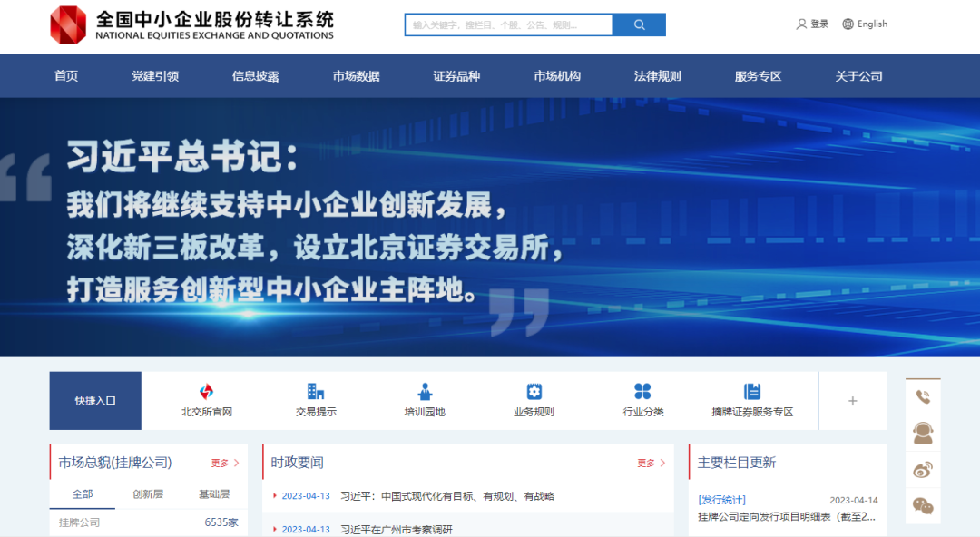Image resolution: width=980 pixels, height=537 pixels.
Task: Click the plus button to add shortcuts
Action: pos(852,401)
